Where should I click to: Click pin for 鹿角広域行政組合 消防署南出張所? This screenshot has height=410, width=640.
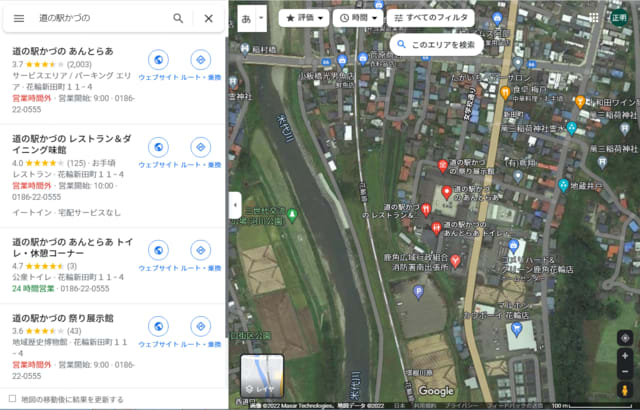point(456,261)
